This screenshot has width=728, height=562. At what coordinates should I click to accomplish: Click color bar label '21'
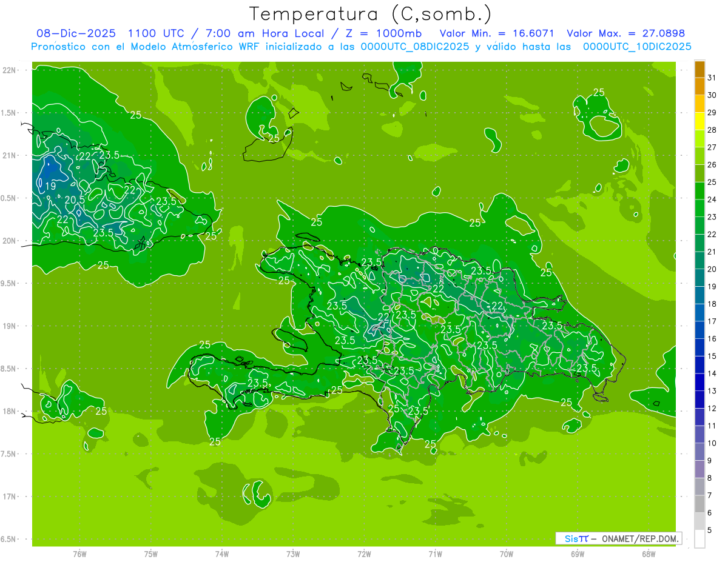coord(712,252)
